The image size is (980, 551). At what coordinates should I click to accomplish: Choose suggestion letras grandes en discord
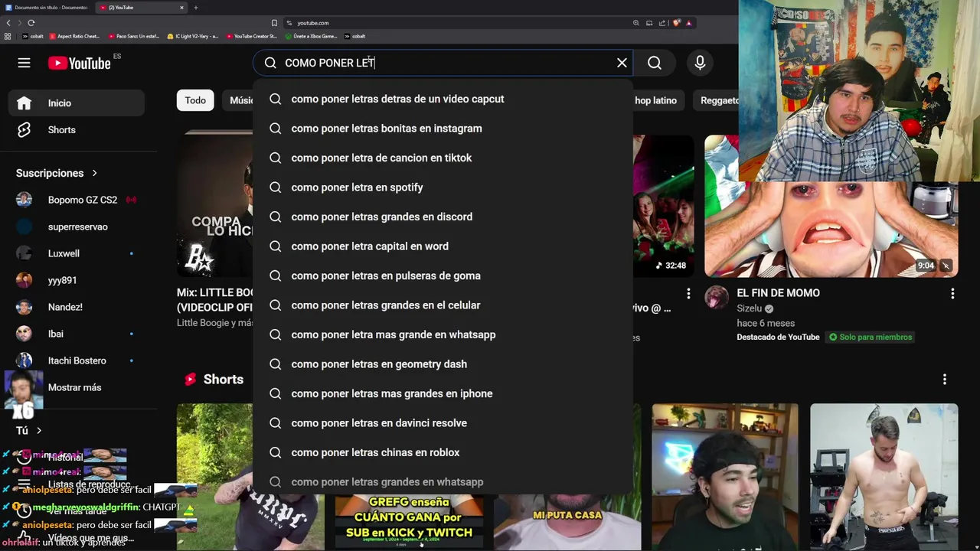443,217
